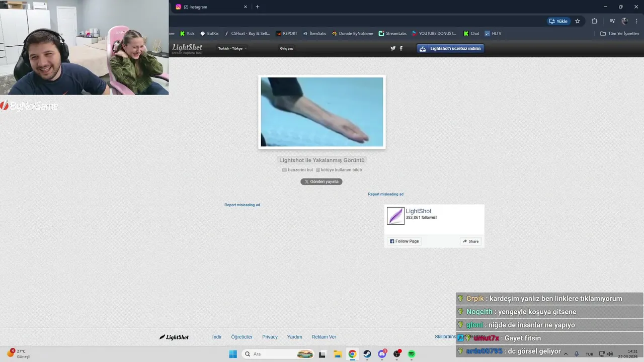Click the Noqelth chat message

[549, 312]
